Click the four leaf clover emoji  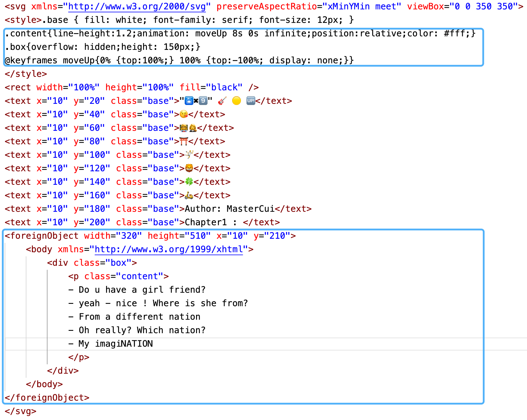(x=189, y=182)
